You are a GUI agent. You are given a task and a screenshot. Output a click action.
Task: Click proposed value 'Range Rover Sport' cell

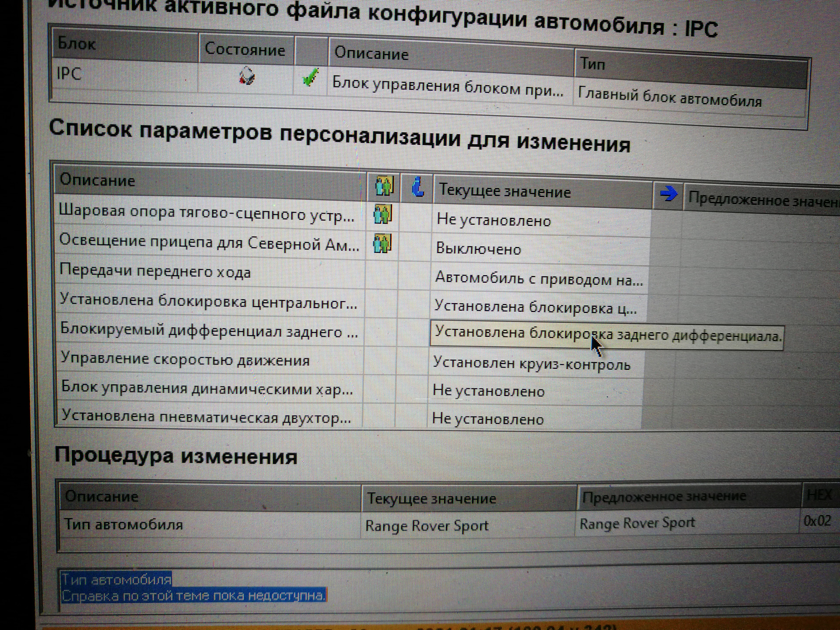[637, 523]
